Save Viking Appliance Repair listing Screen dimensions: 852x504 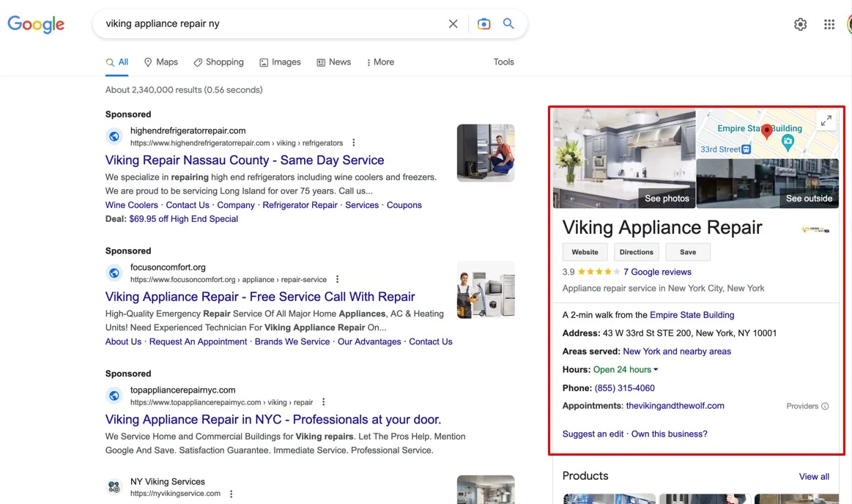[x=688, y=252]
